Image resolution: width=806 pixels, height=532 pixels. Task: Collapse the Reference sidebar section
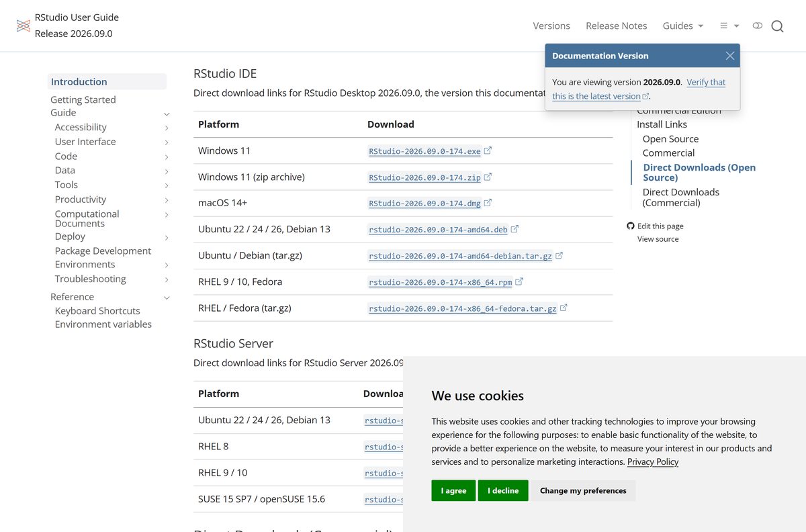click(167, 298)
